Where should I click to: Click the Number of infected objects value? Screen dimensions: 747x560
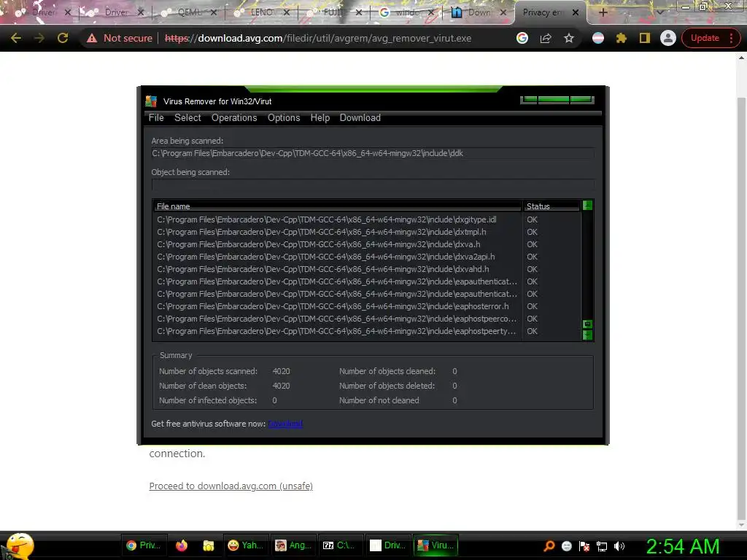[274, 400]
